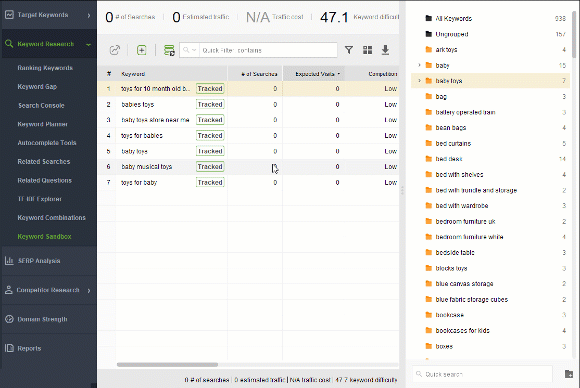This screenshot has height=388, width=580.
Task: Select bed curtains folder
Action: coord(490,144)
